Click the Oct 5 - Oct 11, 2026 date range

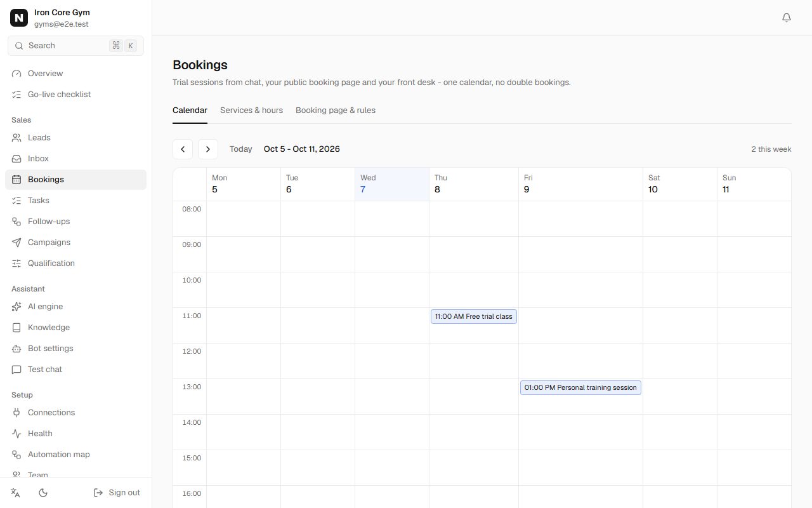point(302,149)
